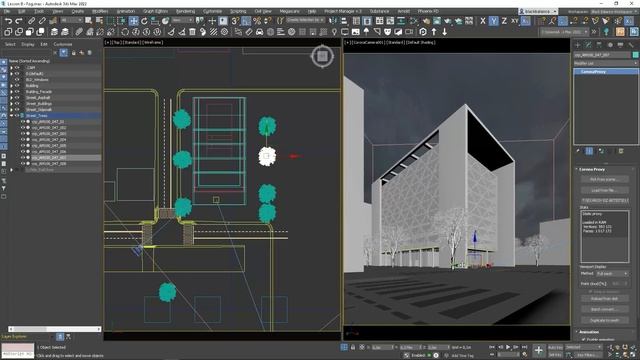Toggle the 3D Snaps icon
Viewport: 640px width, 360px height.
[235, 21]
